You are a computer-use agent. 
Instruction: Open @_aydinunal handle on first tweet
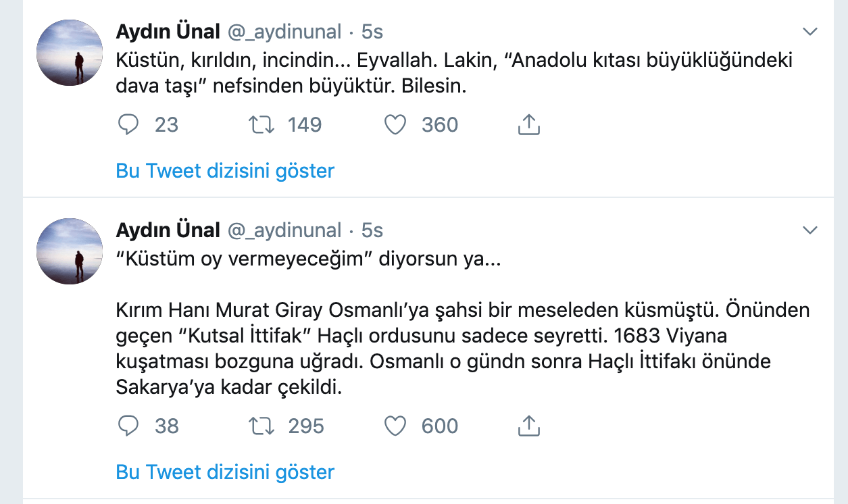pyautogui.click(x=284, y=32)
